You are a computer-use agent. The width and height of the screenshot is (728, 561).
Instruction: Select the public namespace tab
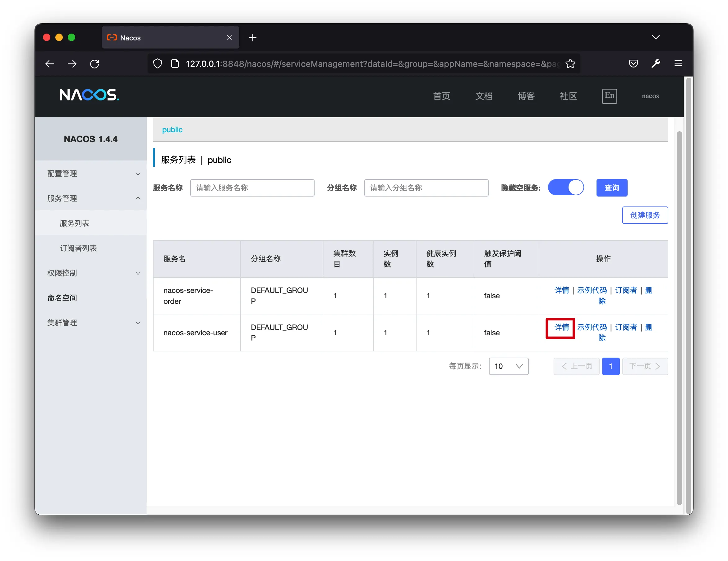coord(172,129)
